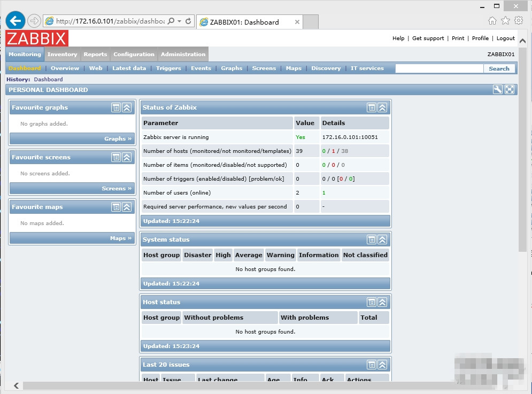Collapse the Status of Zabbix widget
Viewport: 532px width, 394px height.
point(382,107)
